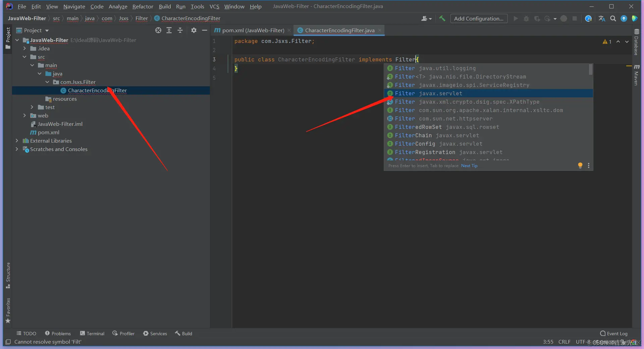Close the pom.xml editor tab
Screen dimensions: 644x349
click(x=289, y=30)
